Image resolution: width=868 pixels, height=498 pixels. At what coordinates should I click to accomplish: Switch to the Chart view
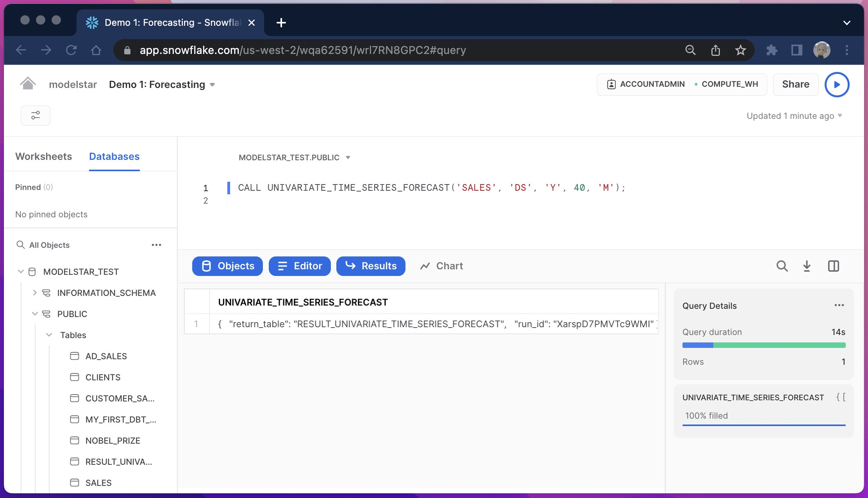click(x=441, y=266)
